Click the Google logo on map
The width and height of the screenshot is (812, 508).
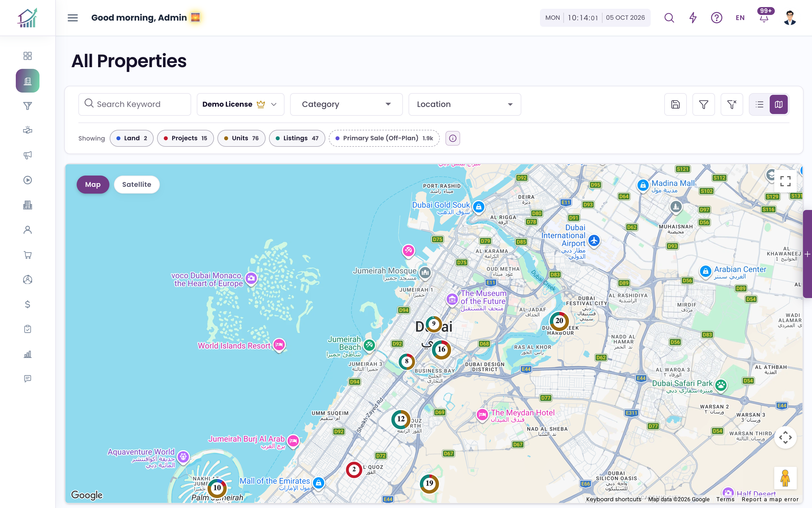[87, 495]
